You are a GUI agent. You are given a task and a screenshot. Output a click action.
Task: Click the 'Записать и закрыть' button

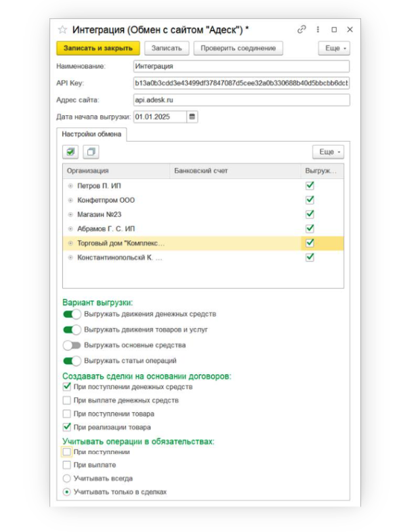point(98,48)
